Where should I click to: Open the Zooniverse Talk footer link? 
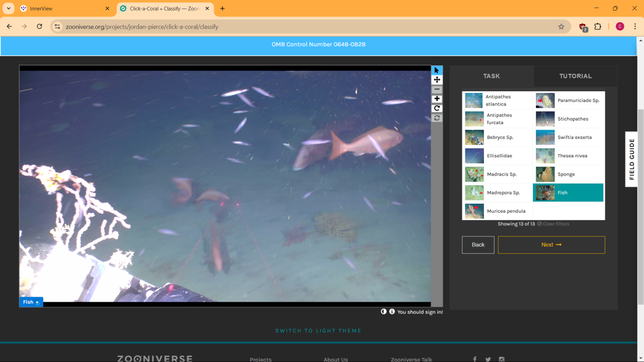pyautogui.click(x=412, y=359)
